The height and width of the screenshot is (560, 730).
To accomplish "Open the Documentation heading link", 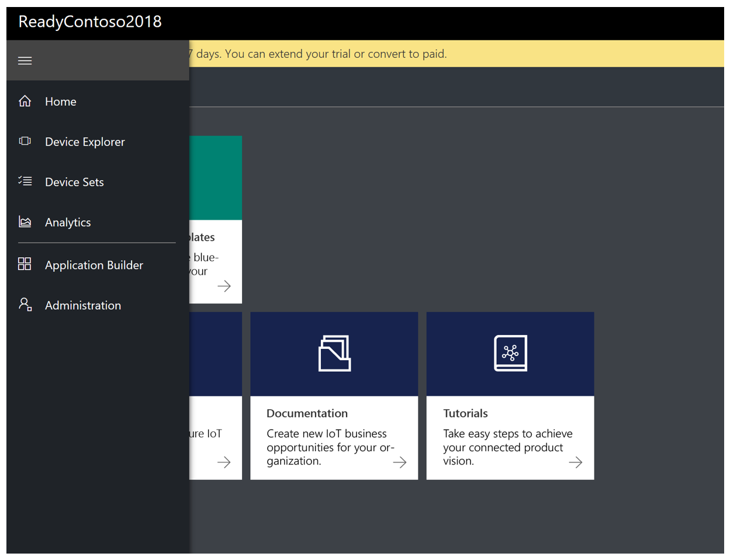I will (307, 413).
